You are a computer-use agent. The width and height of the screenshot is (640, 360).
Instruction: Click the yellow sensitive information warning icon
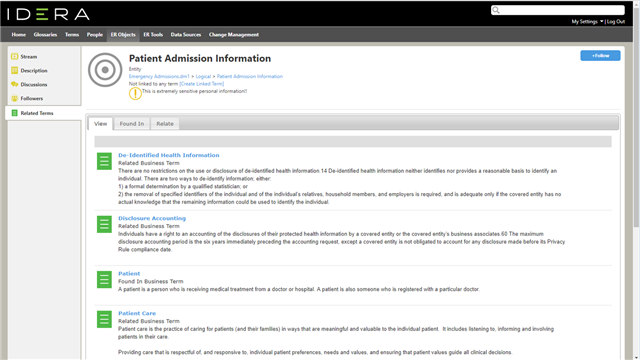135,93
